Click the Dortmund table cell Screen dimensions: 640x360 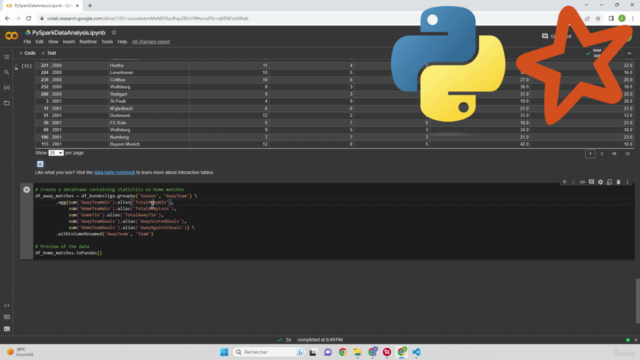click(x=149, y=116)
